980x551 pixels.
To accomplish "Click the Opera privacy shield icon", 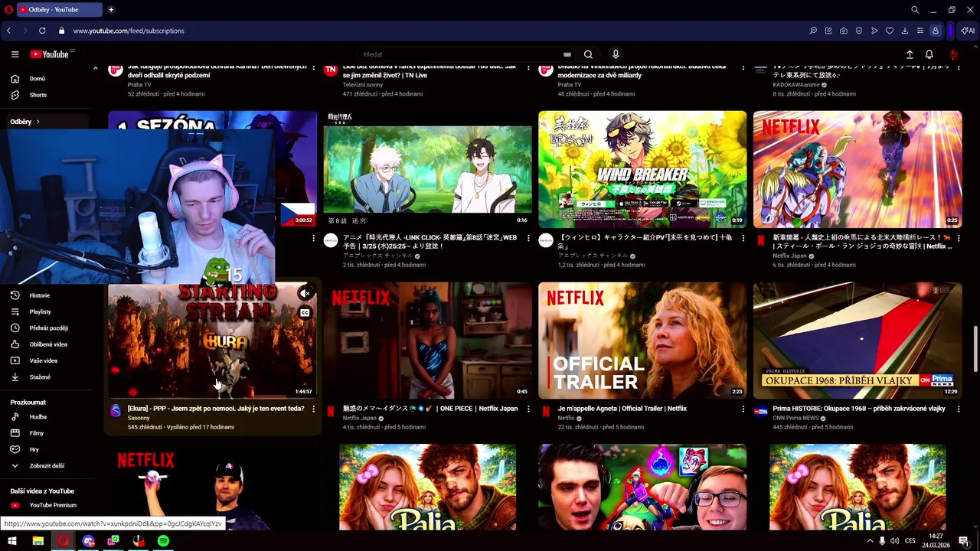I will click(859, 31).
